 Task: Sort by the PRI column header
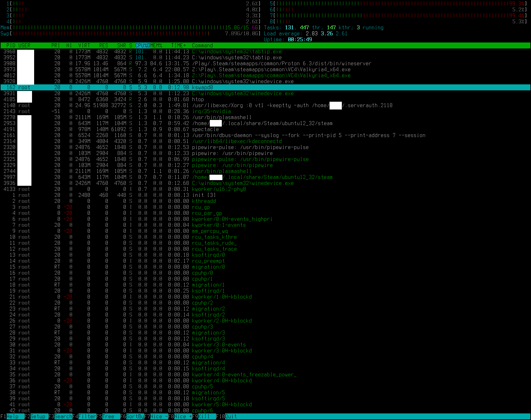tap(56, 45)
